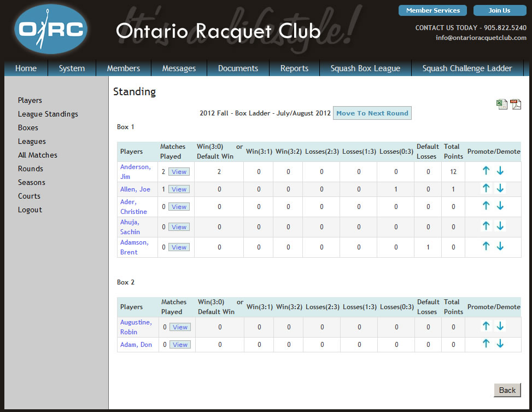The width and height of the screenshot is (532, 412).
Task: Open Boxes in sidebar
Action: [28, 127]
